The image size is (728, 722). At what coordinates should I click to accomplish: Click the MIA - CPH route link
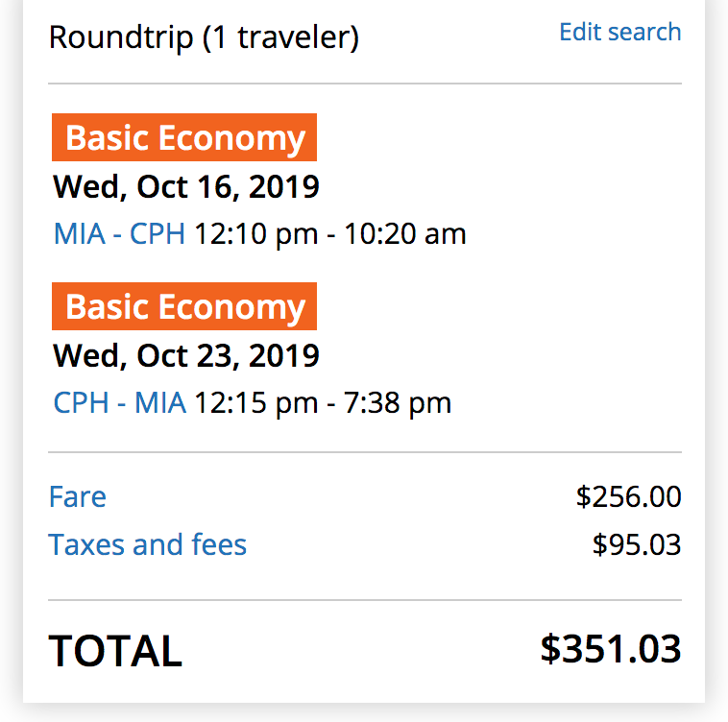[x=119, y=233]
